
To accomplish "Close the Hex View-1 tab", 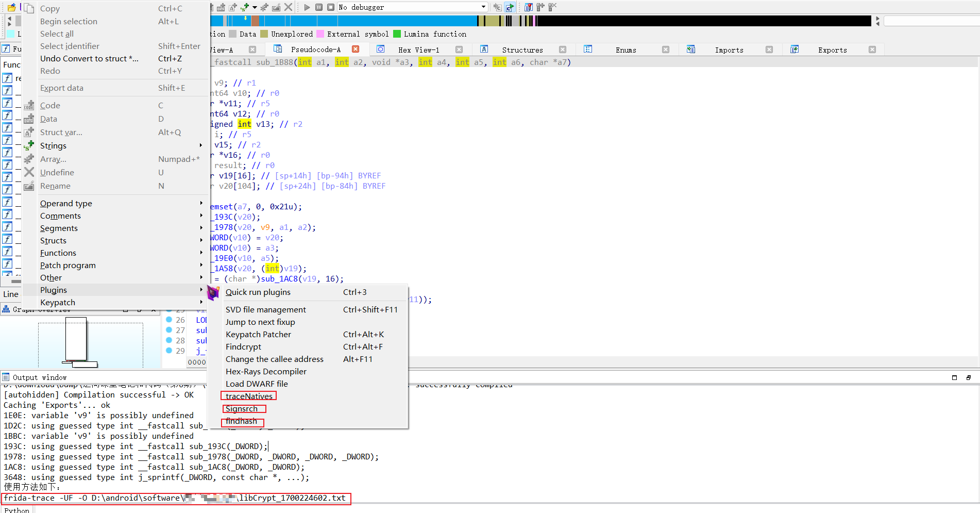I will click(459, 49).
